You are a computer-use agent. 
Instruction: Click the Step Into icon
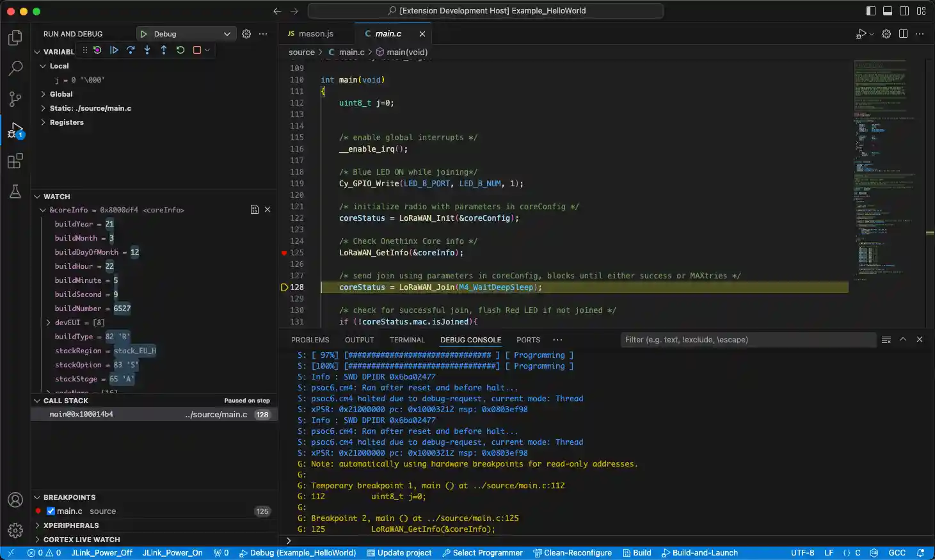[x=147, y=51]
